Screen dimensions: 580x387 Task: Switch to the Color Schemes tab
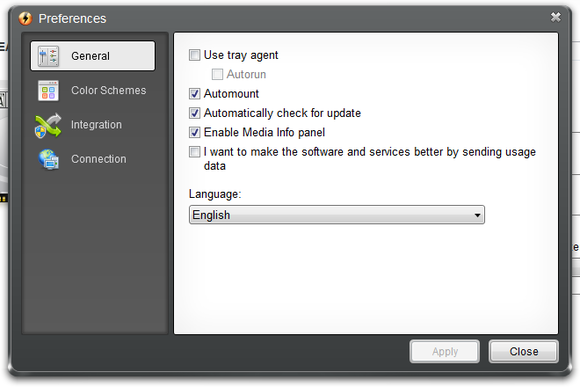[108, 90]
